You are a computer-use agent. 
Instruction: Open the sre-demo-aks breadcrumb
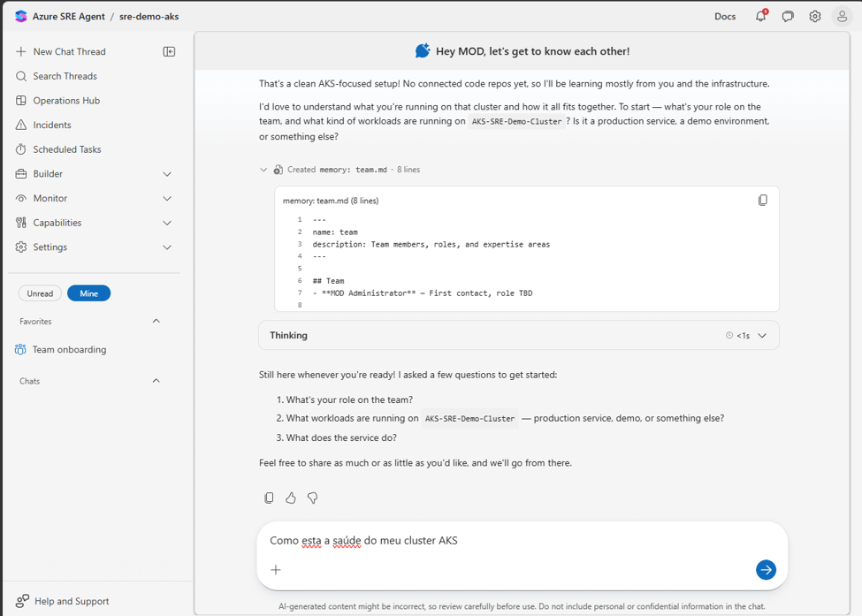149,17
